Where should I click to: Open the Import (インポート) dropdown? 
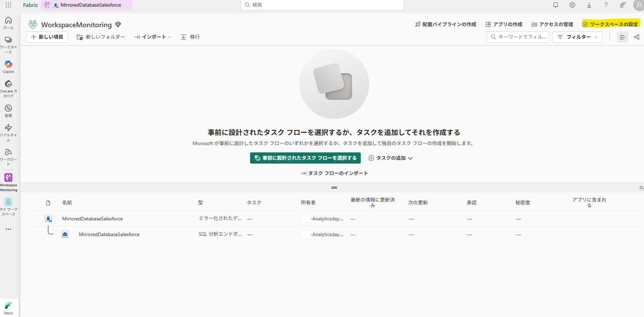click(153, 37)
